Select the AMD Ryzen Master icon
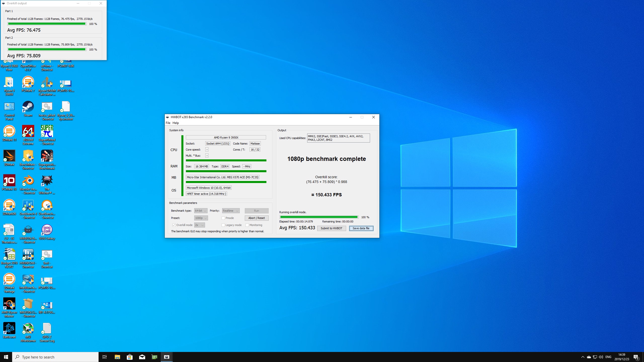 coord(9,308)
